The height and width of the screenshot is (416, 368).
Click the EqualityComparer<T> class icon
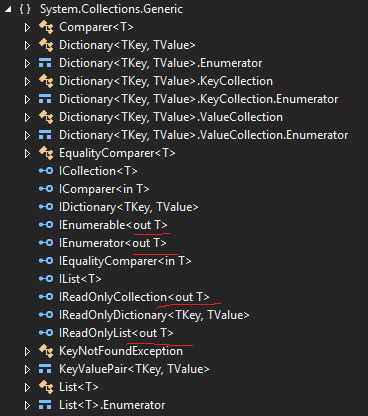[46, 153]
